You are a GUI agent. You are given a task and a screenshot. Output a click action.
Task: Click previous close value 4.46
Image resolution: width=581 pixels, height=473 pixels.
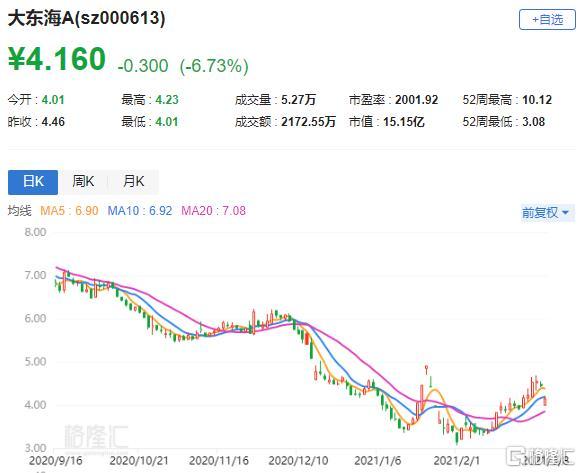pyautogui.click(x=53, y=121)
